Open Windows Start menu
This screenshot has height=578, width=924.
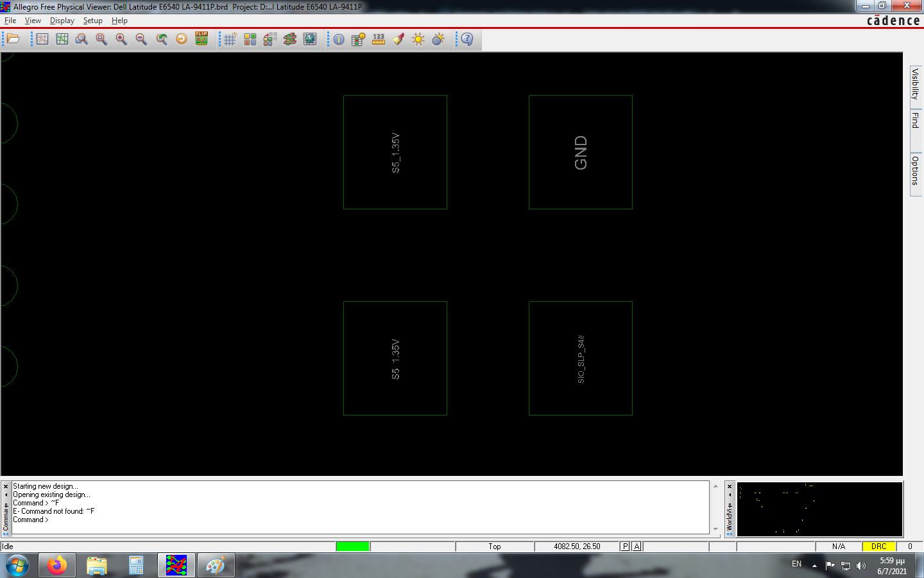(x=17, y=566)
